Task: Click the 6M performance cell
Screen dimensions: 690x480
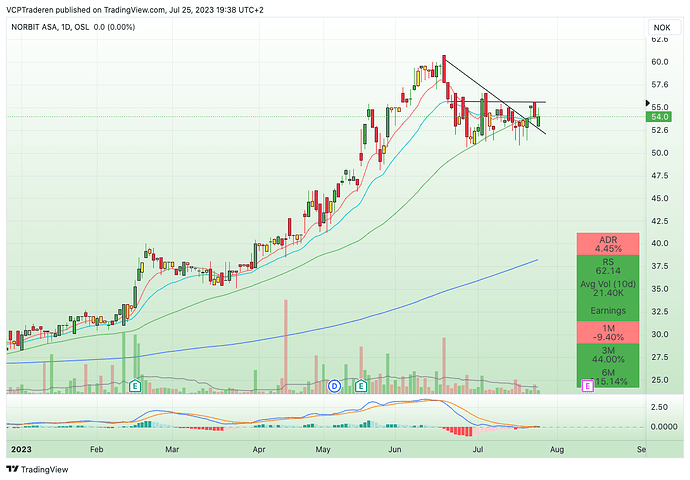Action: (x=608, y=377)
